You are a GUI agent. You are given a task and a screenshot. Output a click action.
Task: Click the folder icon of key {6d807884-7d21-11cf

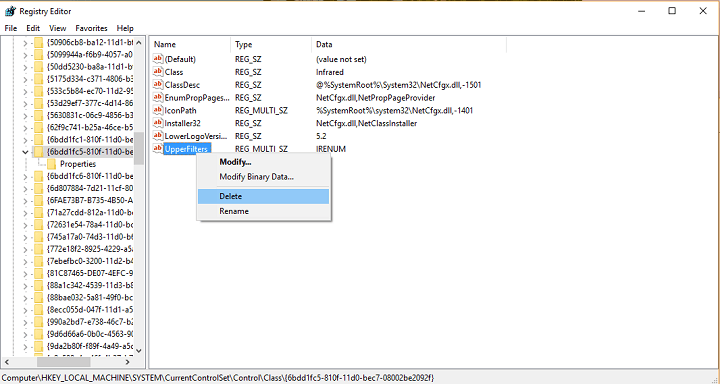39,188
